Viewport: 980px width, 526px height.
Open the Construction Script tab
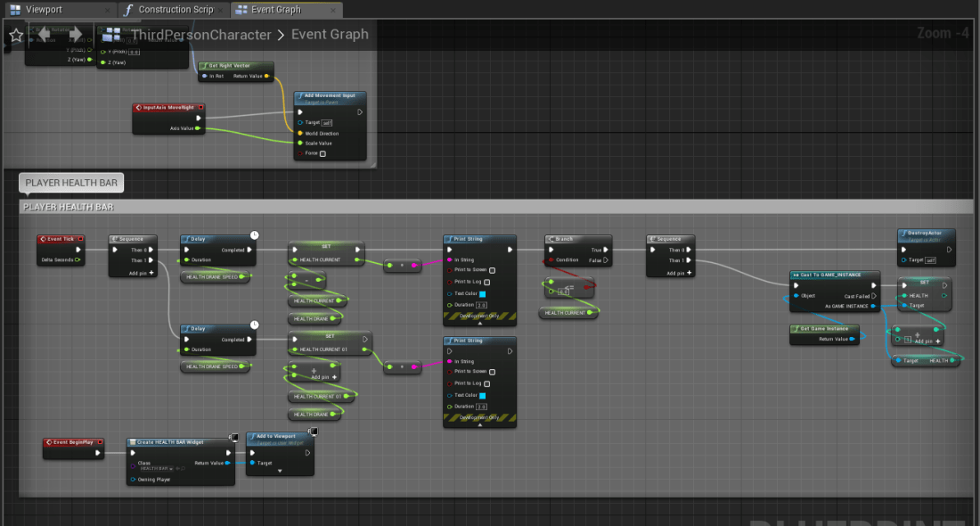coord(173,10)
